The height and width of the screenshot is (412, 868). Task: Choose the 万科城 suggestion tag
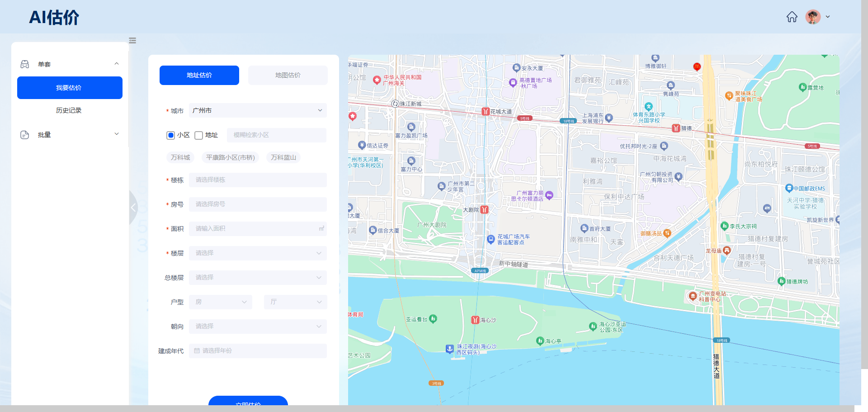[180, 157]
